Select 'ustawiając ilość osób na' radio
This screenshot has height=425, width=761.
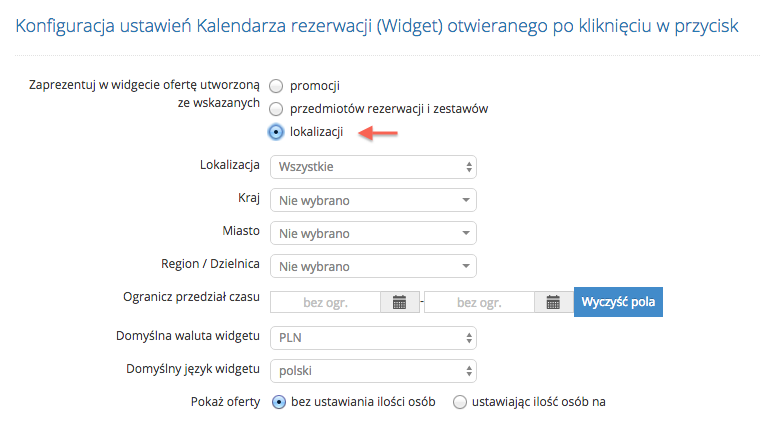coord(460,402)
